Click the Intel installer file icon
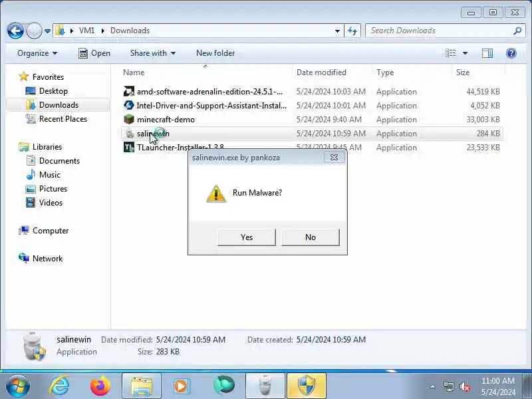 pyautogui.click(x=129, y=106)
